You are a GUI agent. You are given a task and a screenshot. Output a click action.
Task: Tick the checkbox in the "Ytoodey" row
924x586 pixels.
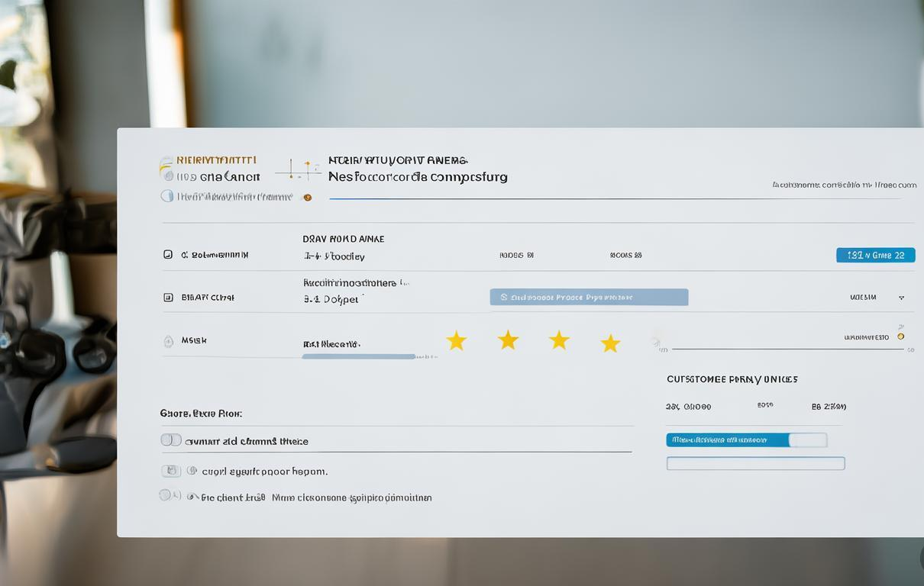[x=168, y=254]
